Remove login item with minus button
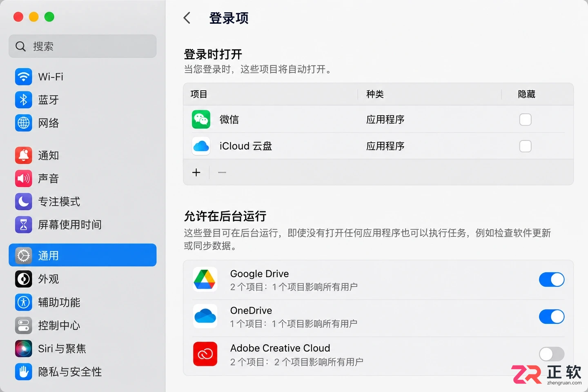 pyautogui.click(x=222, y=172)
